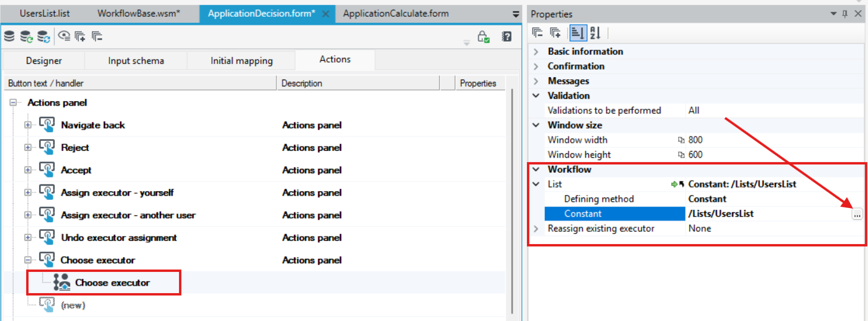Click the Accept action hand icon
Viewport: 868px width, 321px height.
pyautogui.click(x=47, y=170)
